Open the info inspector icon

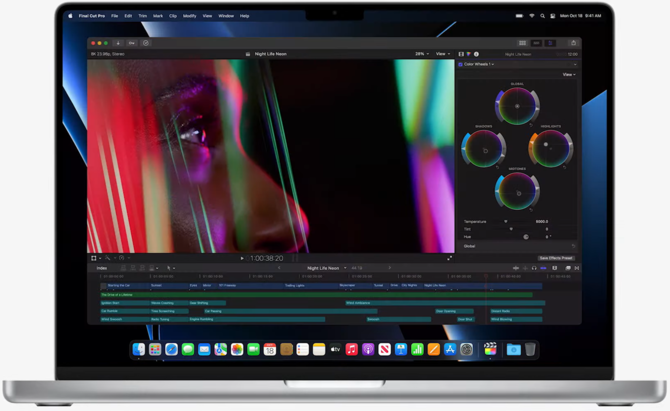[476, 54]
